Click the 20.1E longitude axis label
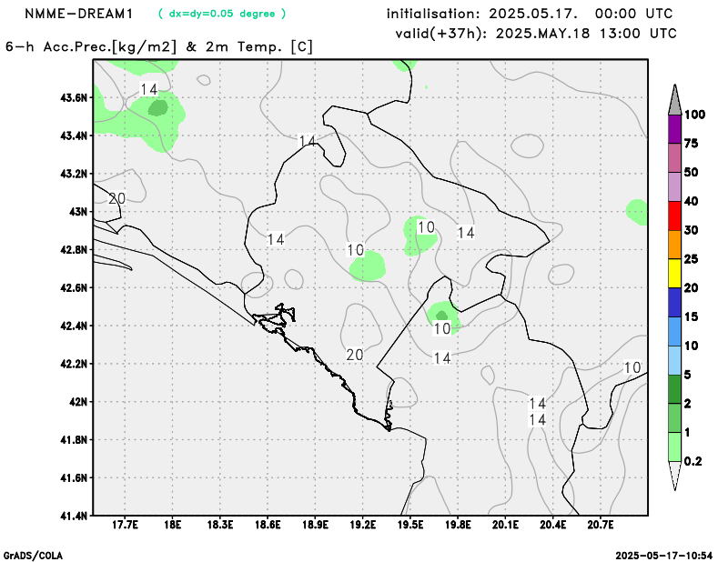Screen dimensions: 728x562 click(x=506, y=525)
